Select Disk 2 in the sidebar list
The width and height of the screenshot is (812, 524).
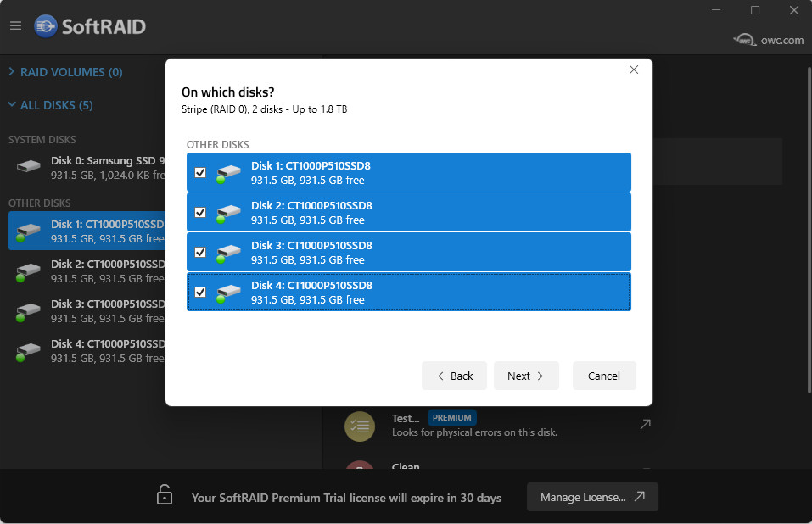click(87, 271)
